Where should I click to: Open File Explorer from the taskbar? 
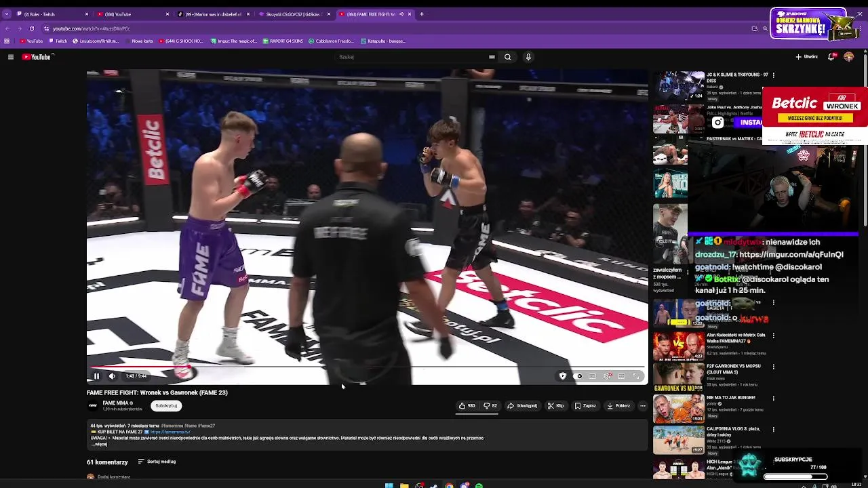pos(404,485)
